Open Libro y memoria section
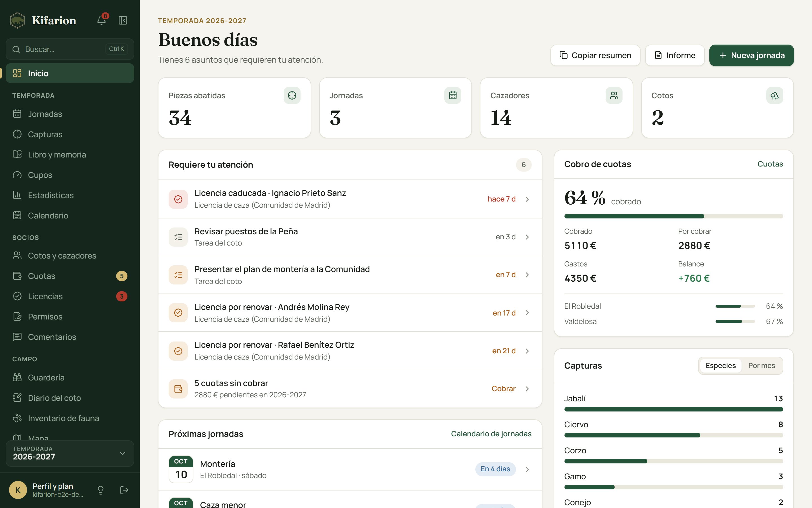The height and width of the screenshot is (508, 812). [x=70, y=155]
